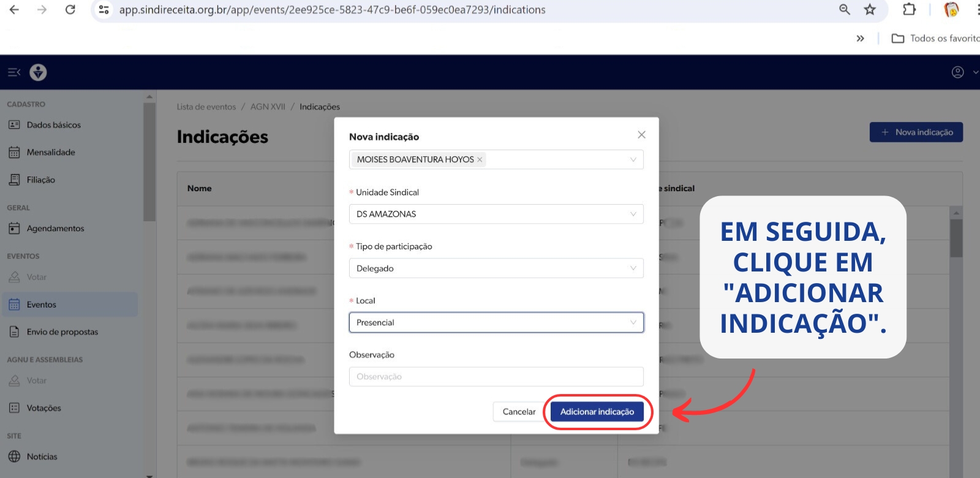This screenshot has height=478, width=980.
Task: Open Dados básicos in sidebar
Action: (53, 125)
